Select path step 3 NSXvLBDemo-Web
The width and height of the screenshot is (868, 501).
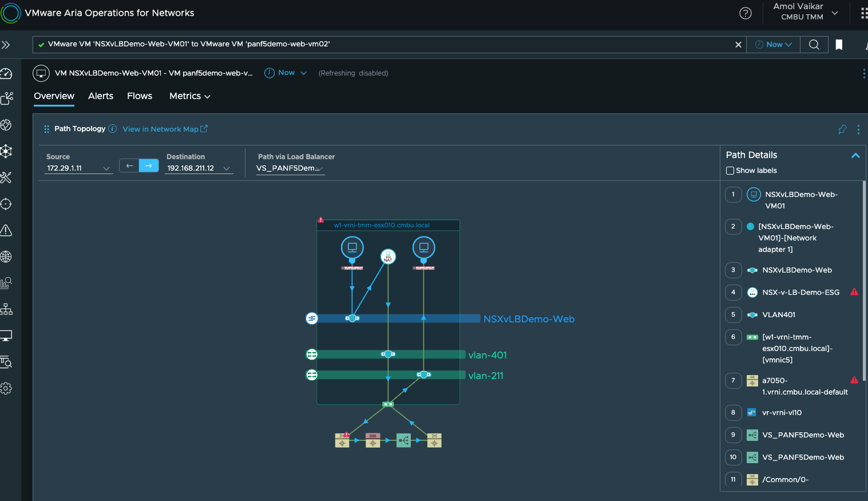(x=792, y=270)
